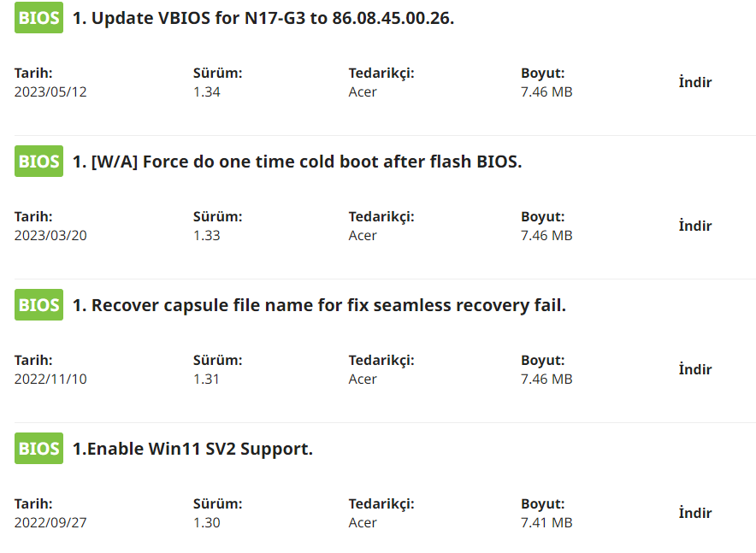Select the 2022/11/10 release date
Viewport: 756px width, 553px height.
pyautogui.click(x=50, y=379)
